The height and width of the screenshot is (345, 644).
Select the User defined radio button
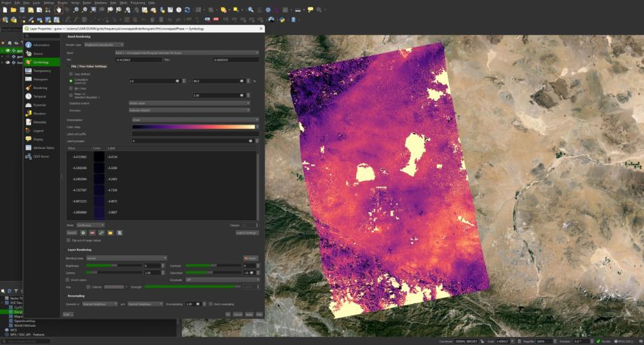[71, 74]
